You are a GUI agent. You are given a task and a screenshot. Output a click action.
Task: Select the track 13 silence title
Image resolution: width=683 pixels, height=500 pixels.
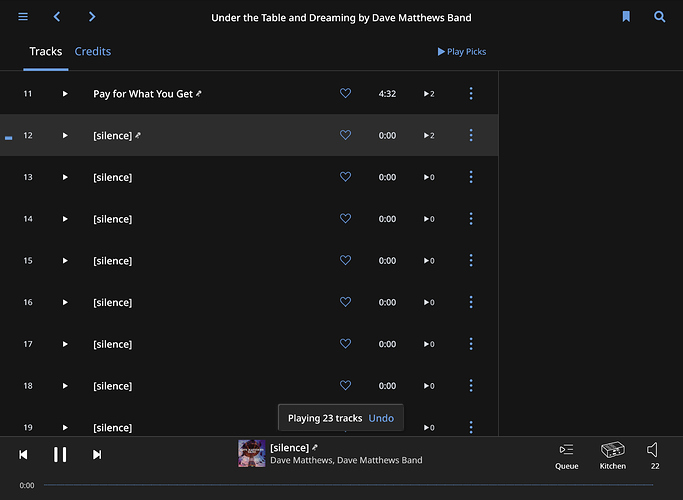click(112, 177)
